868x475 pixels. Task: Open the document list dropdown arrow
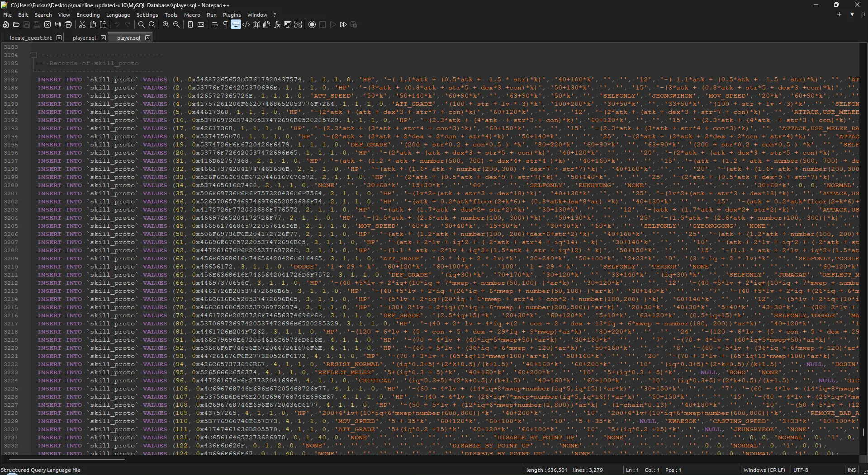(852, 14)
